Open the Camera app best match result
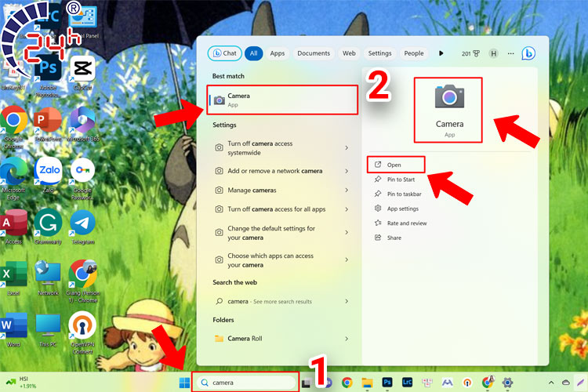 point(282,100)
